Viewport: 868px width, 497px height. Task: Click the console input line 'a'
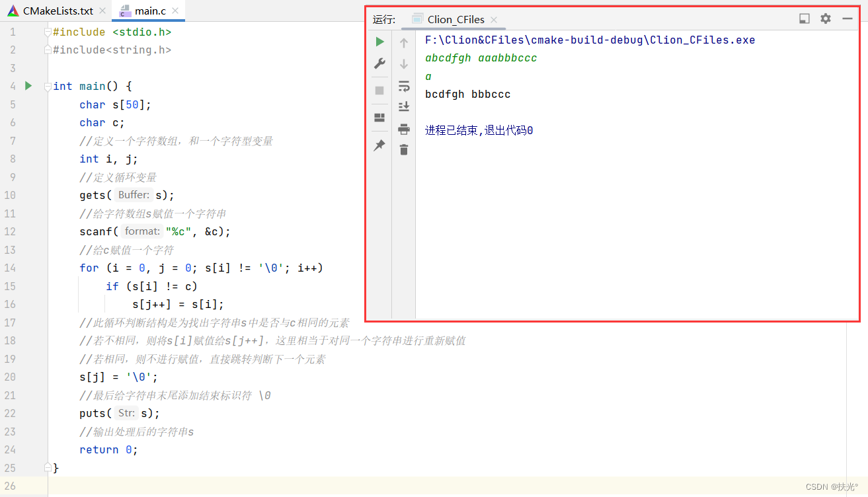(x=428, y=77)
